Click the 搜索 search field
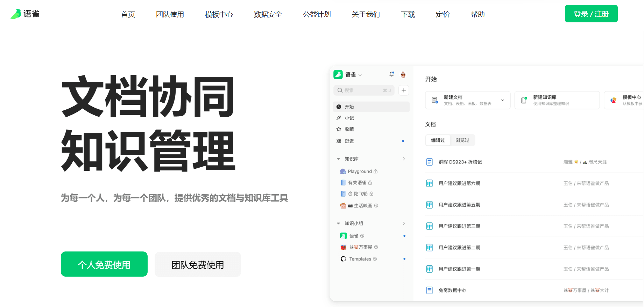The width and height of the screenshot is (644, 307). click(364, 90)
